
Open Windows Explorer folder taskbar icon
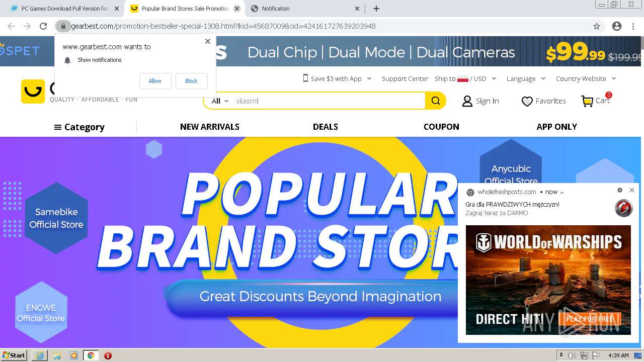[57, 355]
